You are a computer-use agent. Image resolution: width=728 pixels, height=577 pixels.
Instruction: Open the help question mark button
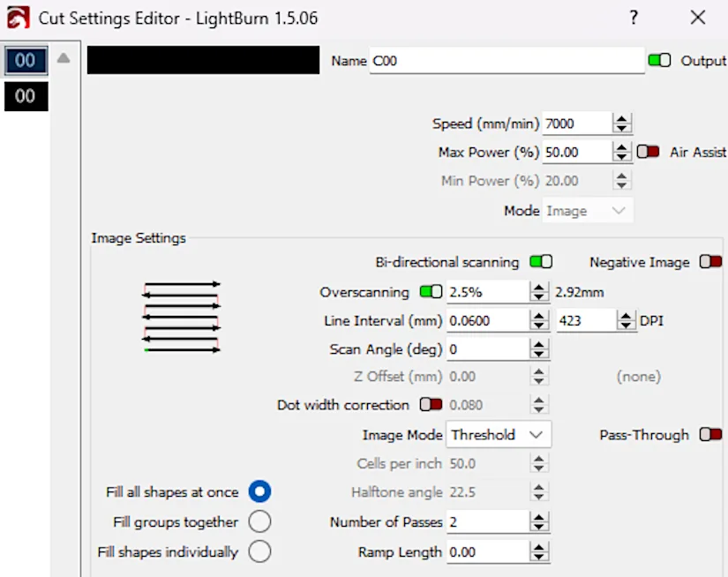634,18
